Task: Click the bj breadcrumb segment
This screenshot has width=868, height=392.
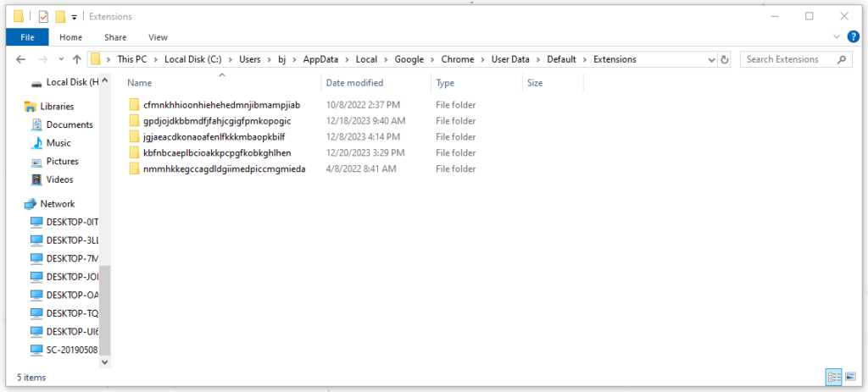Action: [282, 59]
